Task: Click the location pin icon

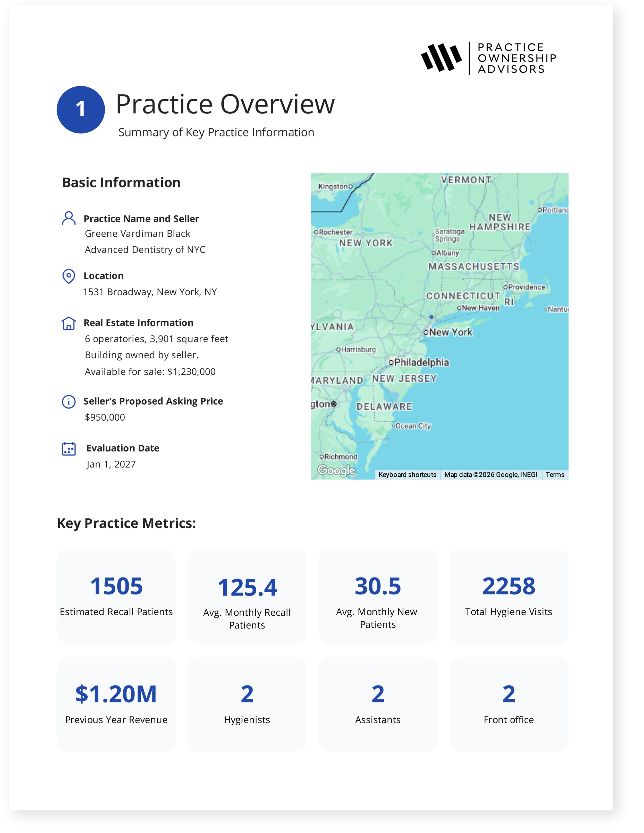Action: tap(69, 276)
